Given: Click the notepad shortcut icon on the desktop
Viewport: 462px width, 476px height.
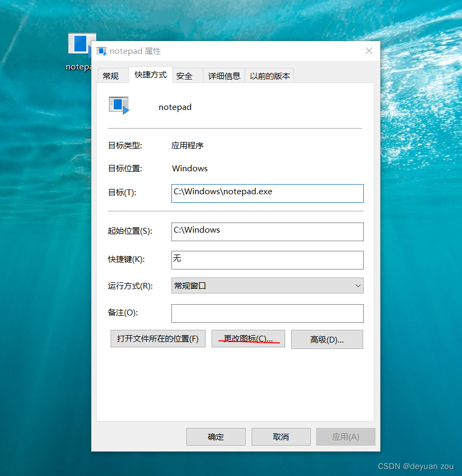Looking at the screenshot, I should 80,45.
